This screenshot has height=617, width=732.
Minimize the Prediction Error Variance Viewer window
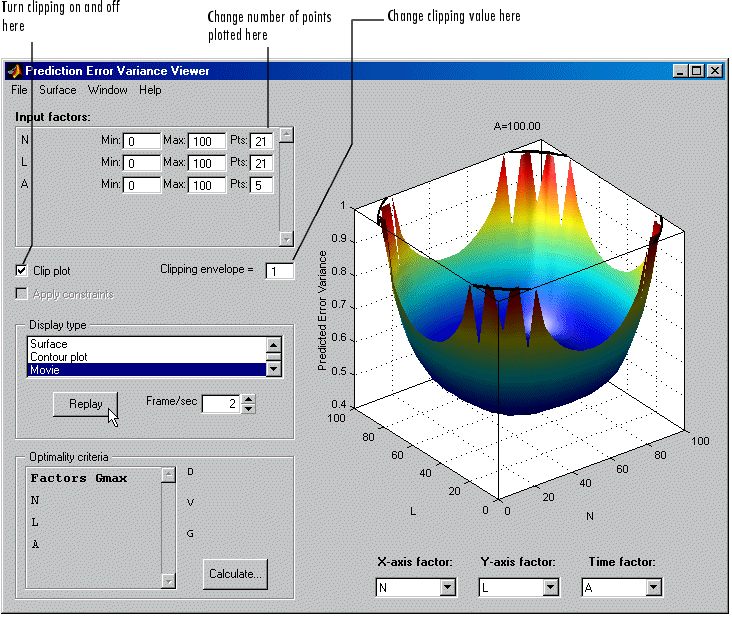(x=680, y=71)
